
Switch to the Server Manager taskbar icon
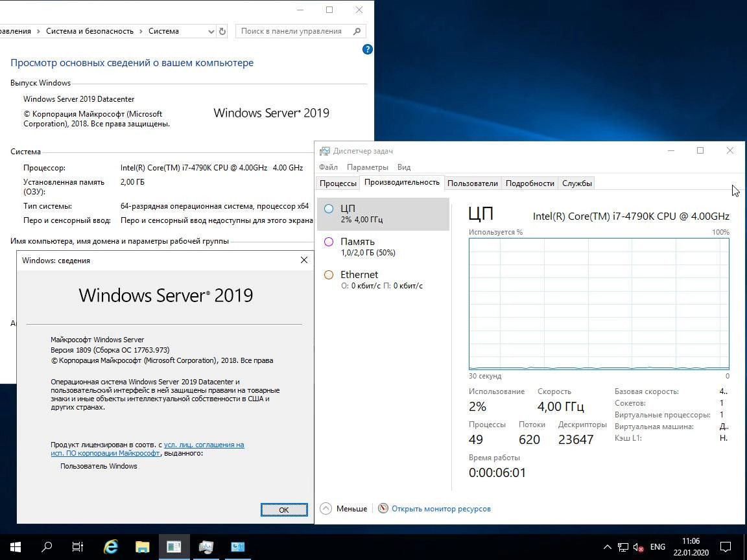pyautogui.click(x=174, y=546)
